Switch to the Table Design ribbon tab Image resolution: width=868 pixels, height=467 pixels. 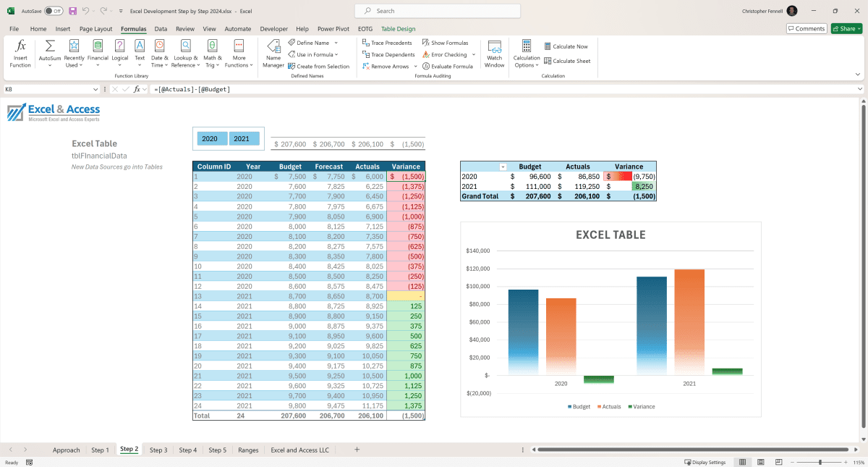(x=398, y=28)
